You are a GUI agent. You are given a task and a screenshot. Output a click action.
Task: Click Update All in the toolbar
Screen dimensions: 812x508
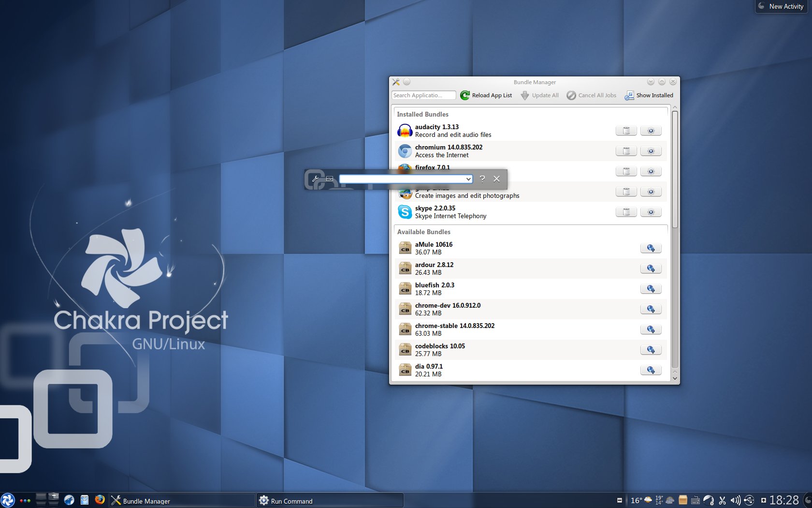[x=539, y=95]
